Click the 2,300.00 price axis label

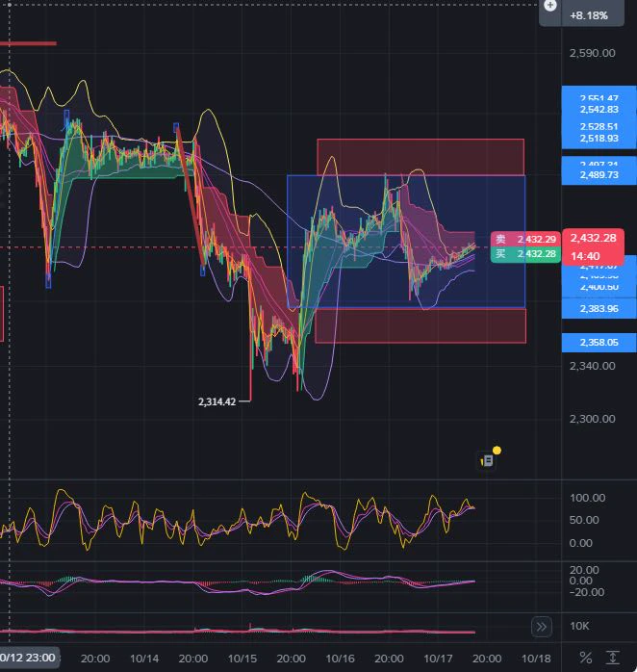pos(592,419)
